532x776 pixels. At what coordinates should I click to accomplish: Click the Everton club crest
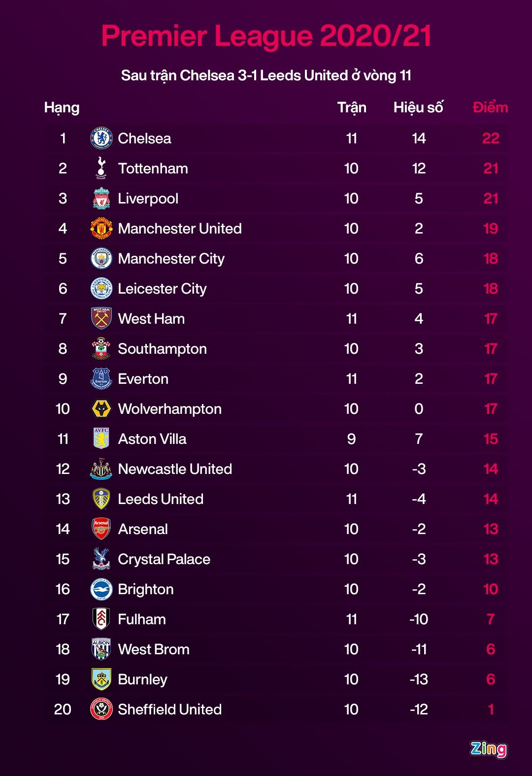[101, 379]
